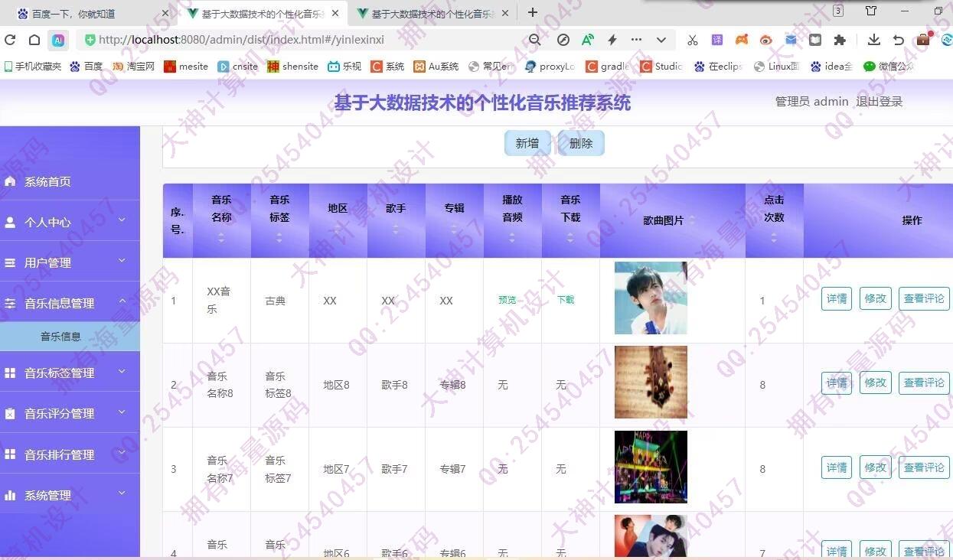The width and height of the screenshot is (953, 560).
Task: Open the XX音乐 song cover thumbnail
Action: [651, 298]
